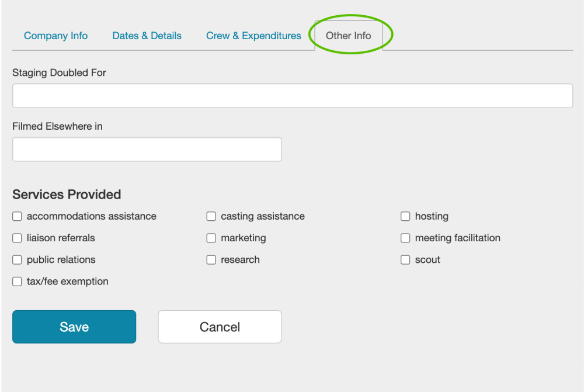Check the marketing service option
The width and height of the screenshot is (584, 392).
(x=211, y=238)
